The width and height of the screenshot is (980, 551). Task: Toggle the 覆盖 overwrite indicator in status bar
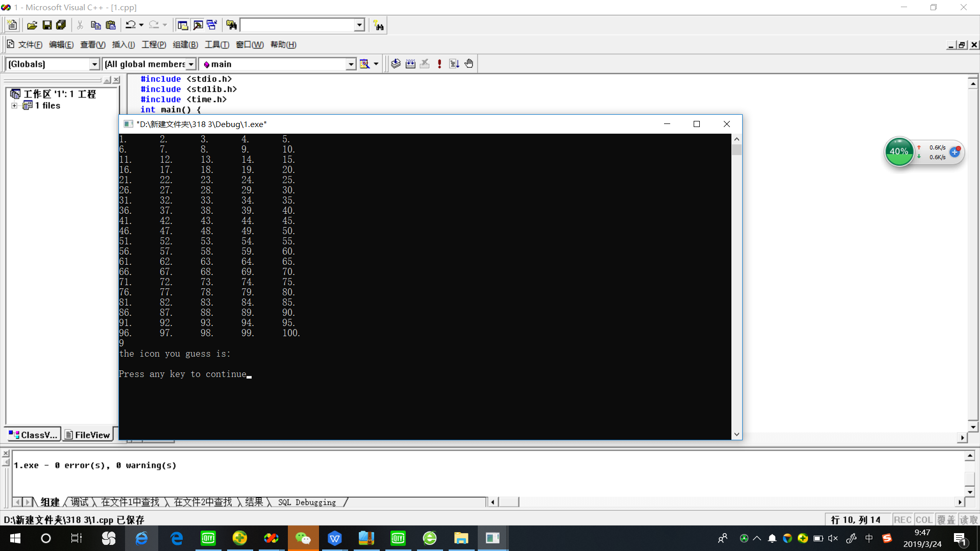[x=946, y=519]
